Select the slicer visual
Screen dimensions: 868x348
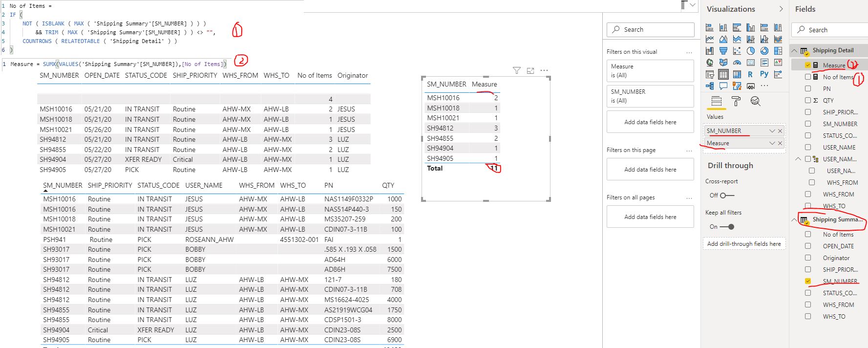coord(710,74)
